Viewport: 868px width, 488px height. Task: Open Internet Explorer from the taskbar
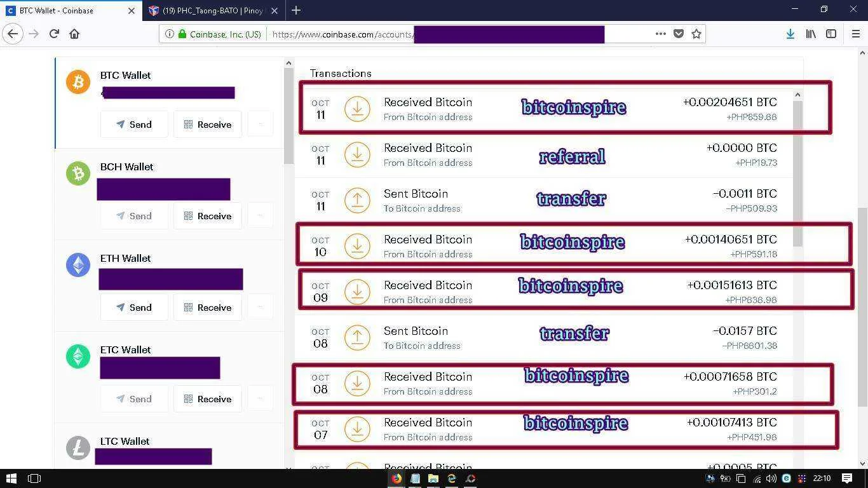(x=452, y=478)
